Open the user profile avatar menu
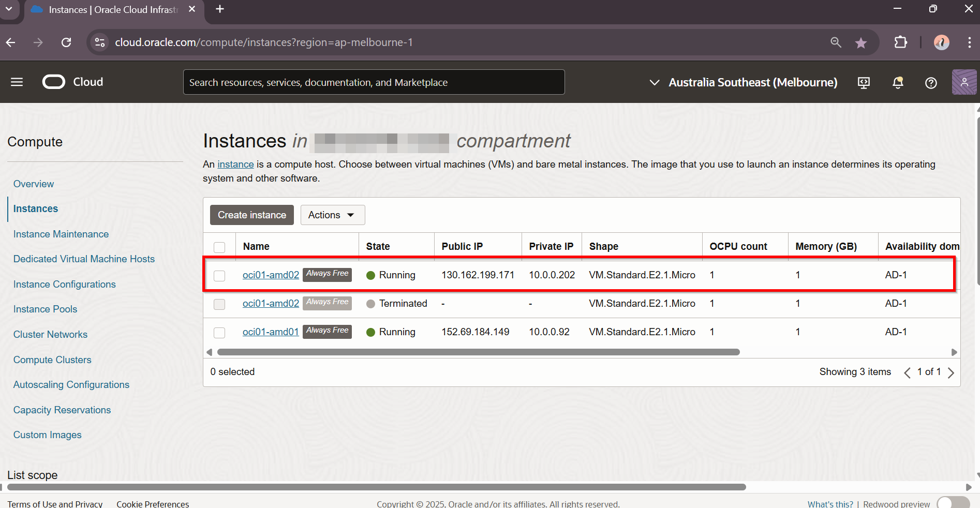 (963, 82)
